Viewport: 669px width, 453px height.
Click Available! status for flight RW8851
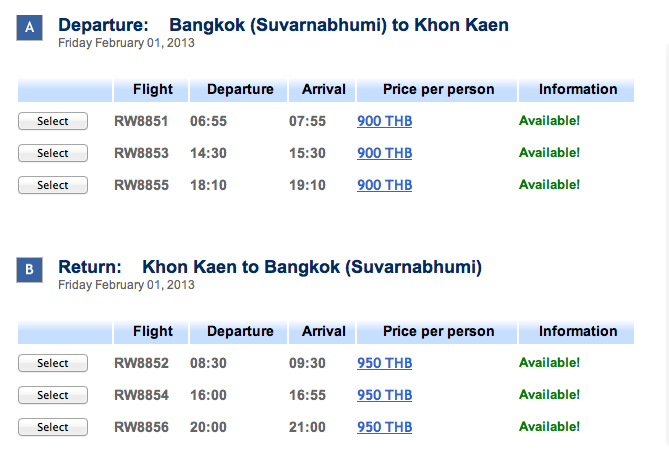coord(549,121)
